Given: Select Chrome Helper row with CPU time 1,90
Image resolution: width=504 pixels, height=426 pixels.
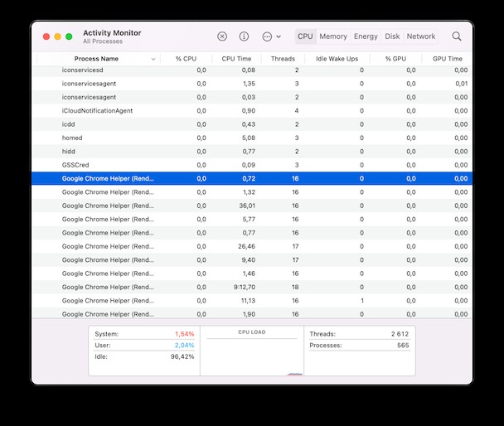Looking at the screenshot, I should pos(252,313).
